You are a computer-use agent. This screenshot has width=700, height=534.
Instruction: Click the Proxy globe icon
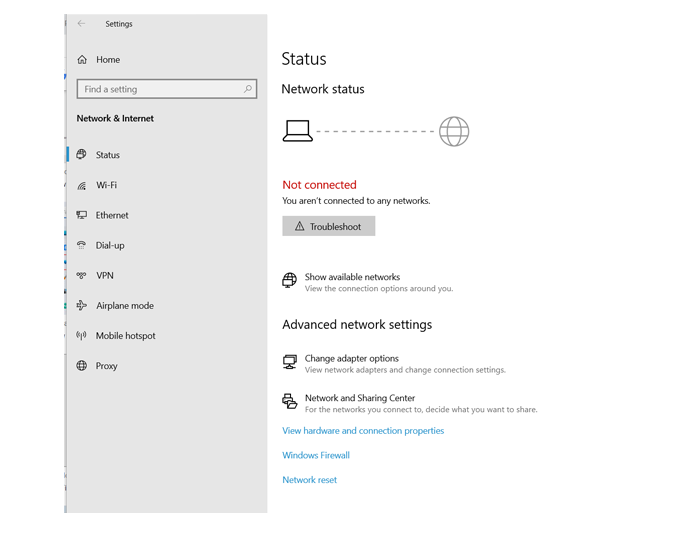(81, 366)
